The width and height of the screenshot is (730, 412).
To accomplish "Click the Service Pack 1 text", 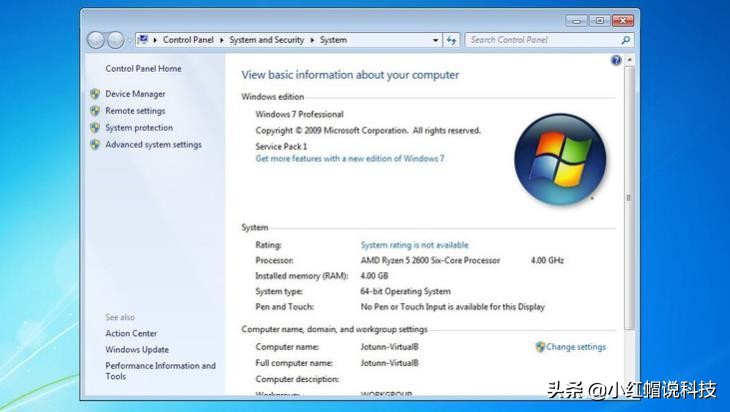I will [x=281, y=146].
